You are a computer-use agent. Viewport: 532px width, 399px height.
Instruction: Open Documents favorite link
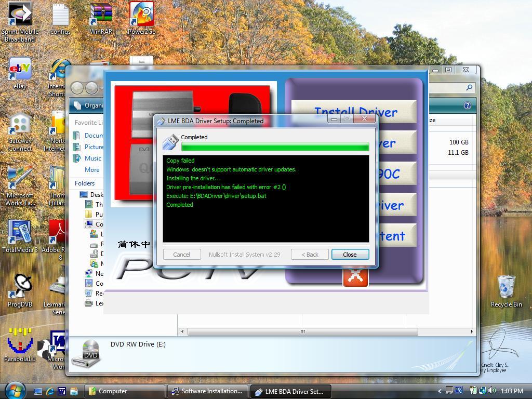tap(88, 136)
